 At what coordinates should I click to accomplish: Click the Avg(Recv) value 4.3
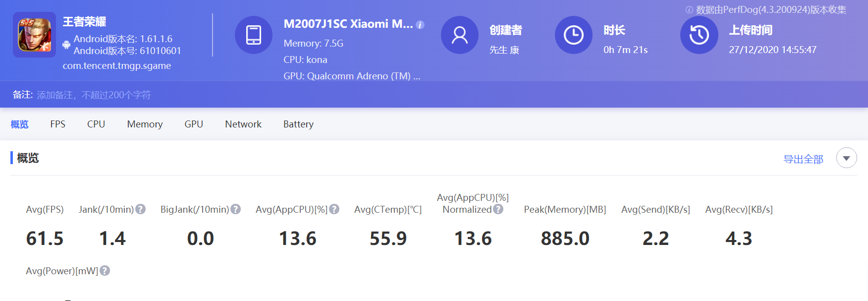point(739,239)
